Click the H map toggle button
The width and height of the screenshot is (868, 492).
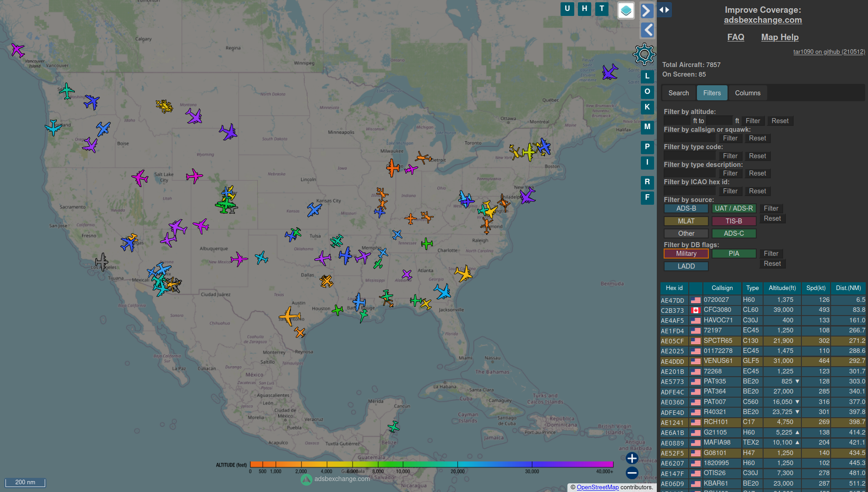pyautogui.click(x=584, y=9)
